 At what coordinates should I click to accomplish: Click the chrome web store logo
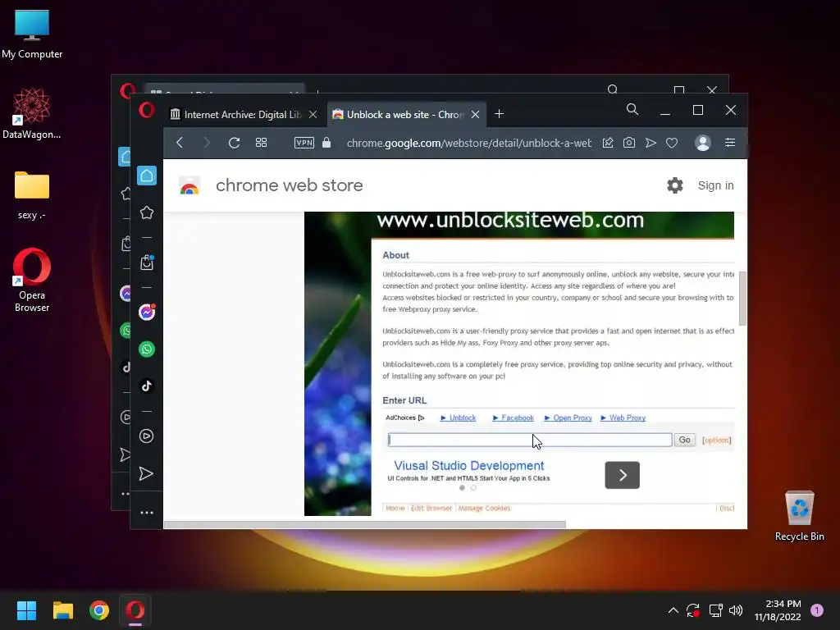(x=189, y=185)
